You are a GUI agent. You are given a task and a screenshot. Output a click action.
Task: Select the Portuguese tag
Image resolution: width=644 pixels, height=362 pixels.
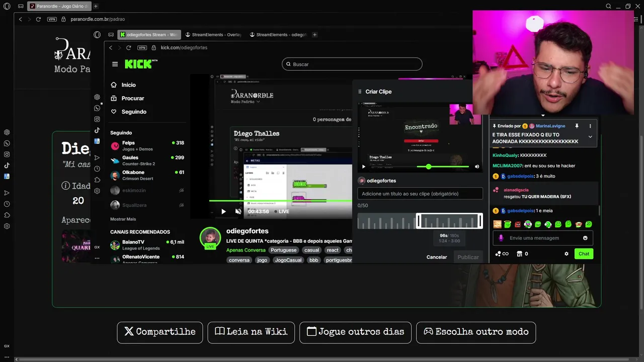click(283, 250)
